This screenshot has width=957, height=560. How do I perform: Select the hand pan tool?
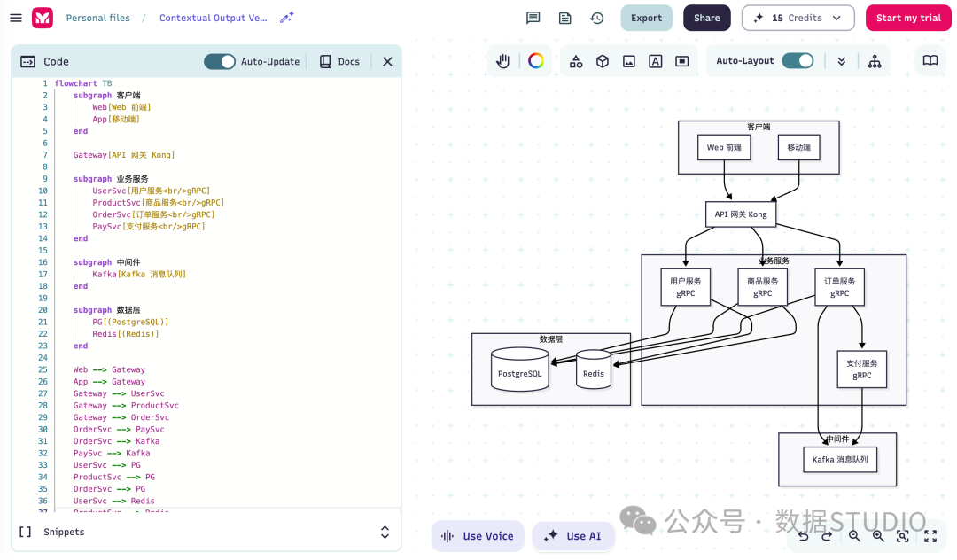503,61
